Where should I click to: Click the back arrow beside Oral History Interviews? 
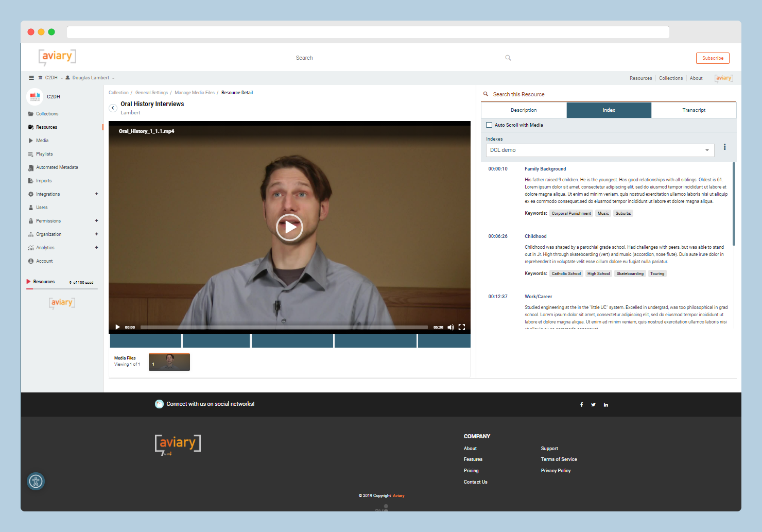tap(113, 108)
